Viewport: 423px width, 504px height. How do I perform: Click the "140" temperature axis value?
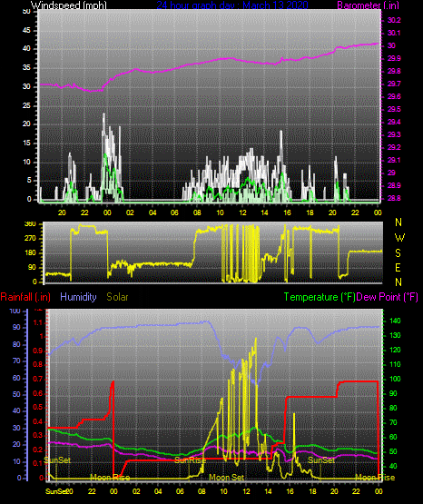395,321
